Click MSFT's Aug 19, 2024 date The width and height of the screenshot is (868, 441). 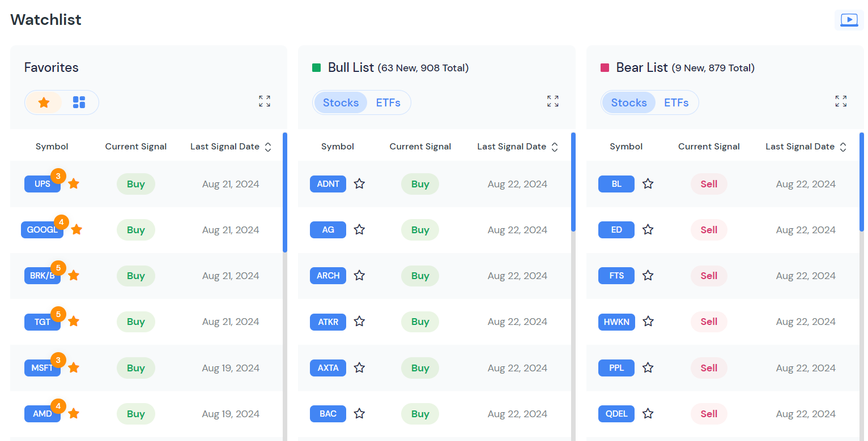tap(231, 368)
